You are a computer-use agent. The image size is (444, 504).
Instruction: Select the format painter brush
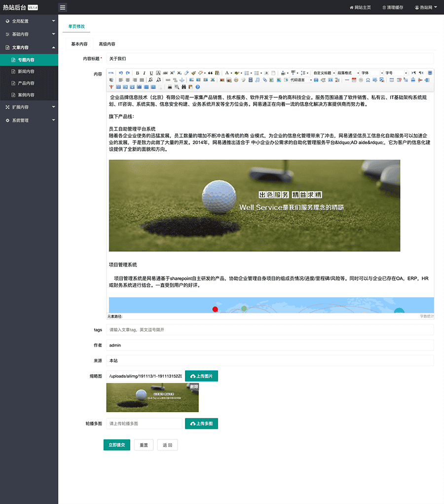coord(193,73)
